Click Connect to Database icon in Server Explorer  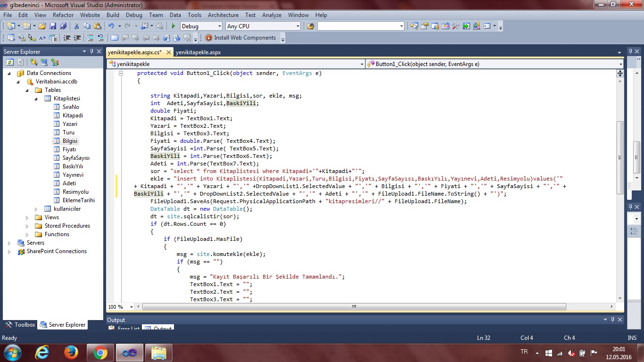[x=33, y=62]
